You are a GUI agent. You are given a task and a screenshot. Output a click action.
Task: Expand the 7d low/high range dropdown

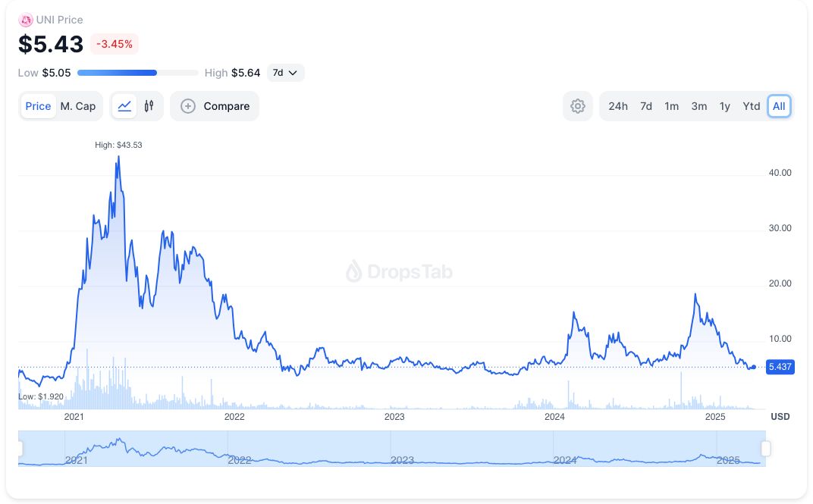coord(287,73)
